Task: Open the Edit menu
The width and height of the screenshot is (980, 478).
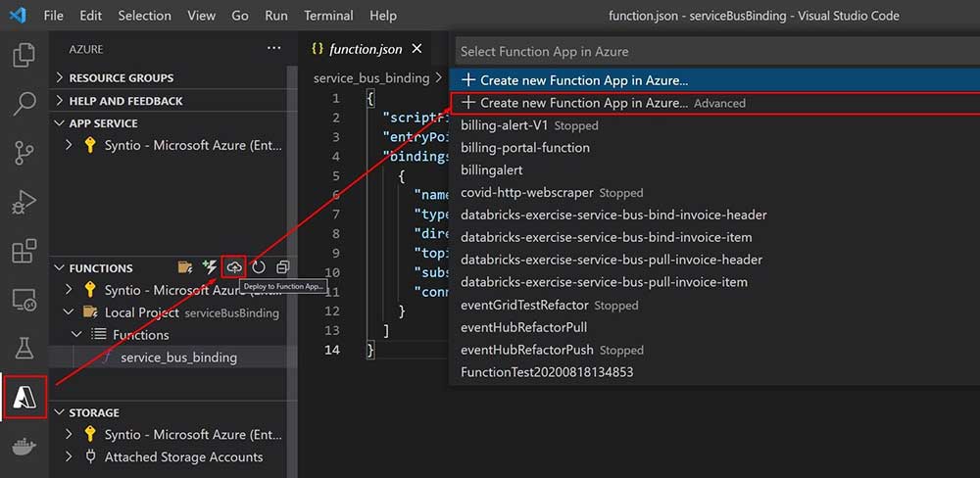Action: 90,16
